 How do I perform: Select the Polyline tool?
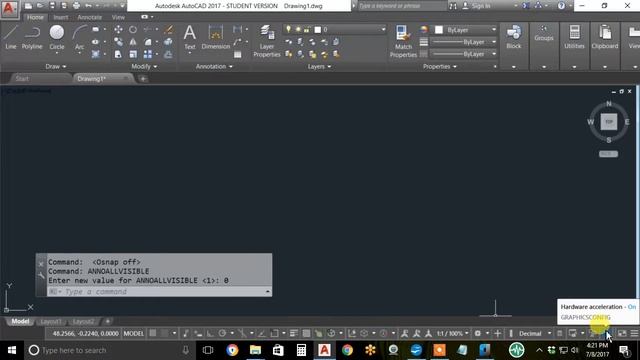coord(32,37)
